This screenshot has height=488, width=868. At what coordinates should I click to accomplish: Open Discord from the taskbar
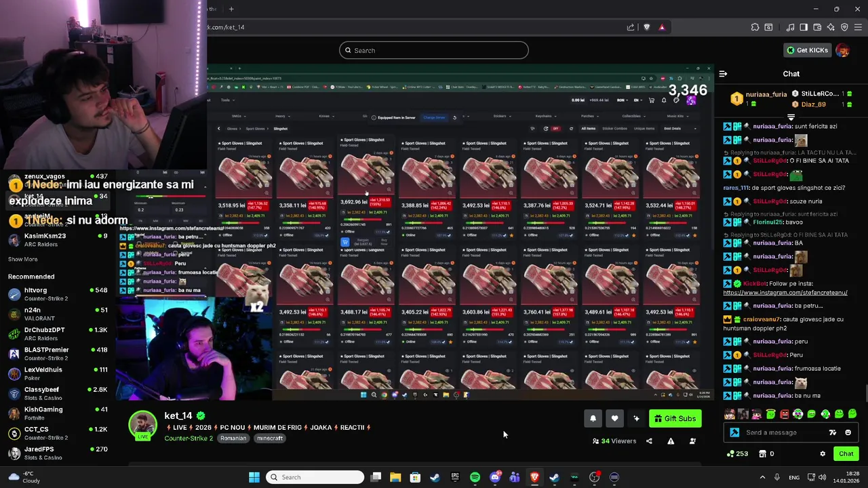pos(494,477)
